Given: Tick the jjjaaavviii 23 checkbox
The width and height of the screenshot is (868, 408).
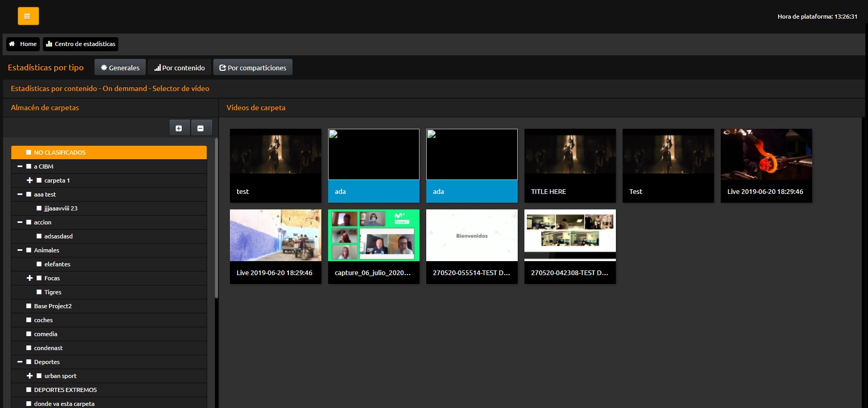Looking at the screenshot, I should coord(39,208).
